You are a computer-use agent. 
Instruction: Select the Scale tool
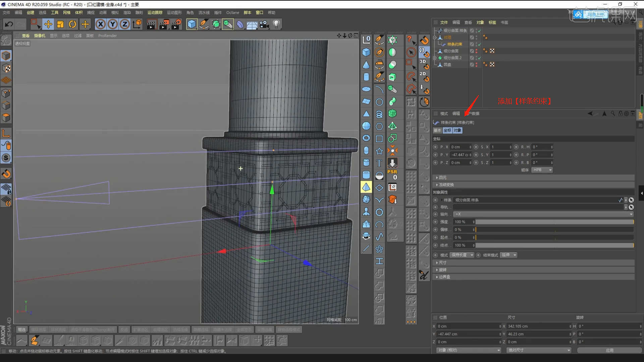[x=60, y=24]
